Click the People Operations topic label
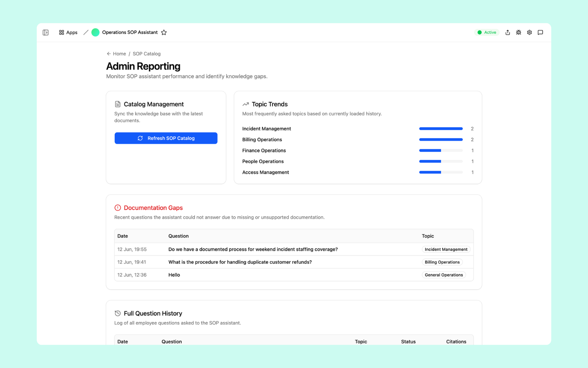 click(x=263, y=162)
